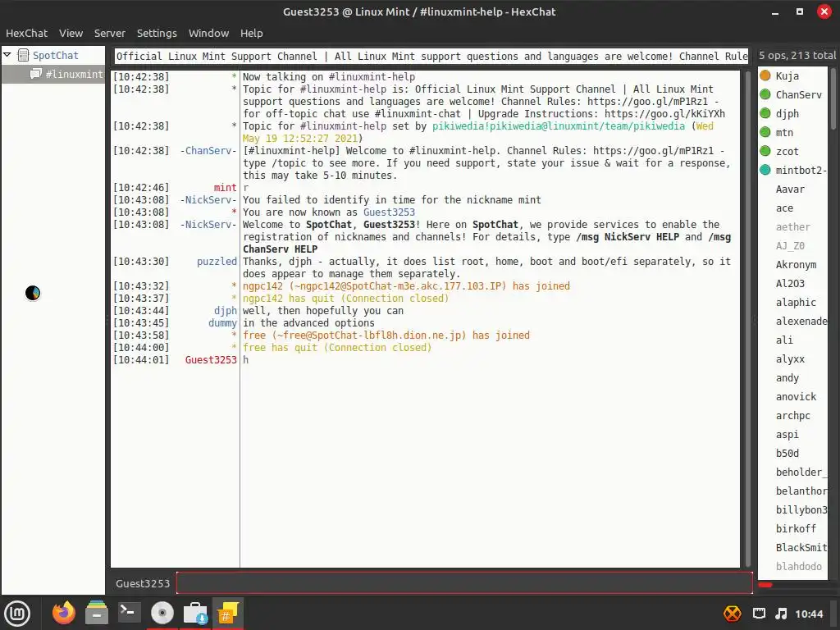Select alyxx in the user list
The width and height of the screenshot is (840, 630).
tap(790, 359)
